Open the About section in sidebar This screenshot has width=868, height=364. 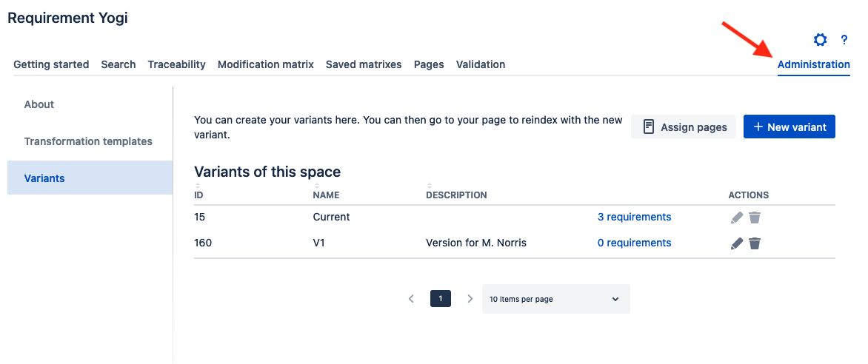[x=39, y=104]
